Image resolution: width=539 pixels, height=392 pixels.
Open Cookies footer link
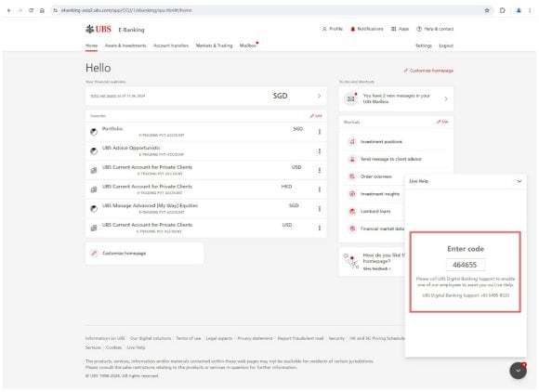(x=113, y=347)
